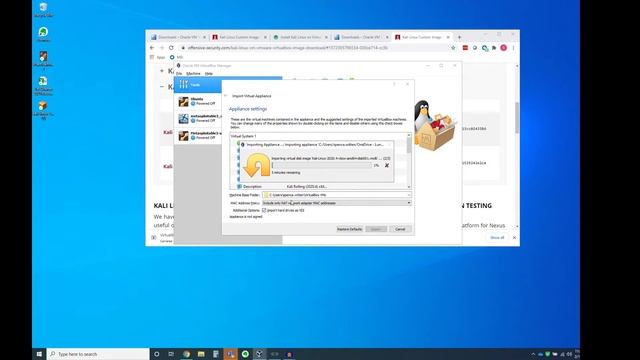Open the Machine Base Folder combo box

pos(336,195)
